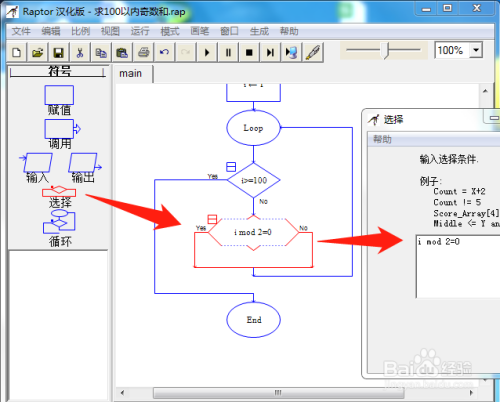The width and height of the screenshot is (500, 402).
Task: Pause execution with Pause button
Action: tap(228, 52)
